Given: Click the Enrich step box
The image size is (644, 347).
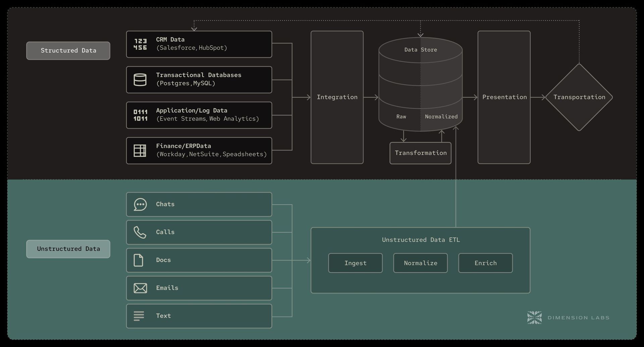Looking at the screenshot, I should (x=485, y=263).
